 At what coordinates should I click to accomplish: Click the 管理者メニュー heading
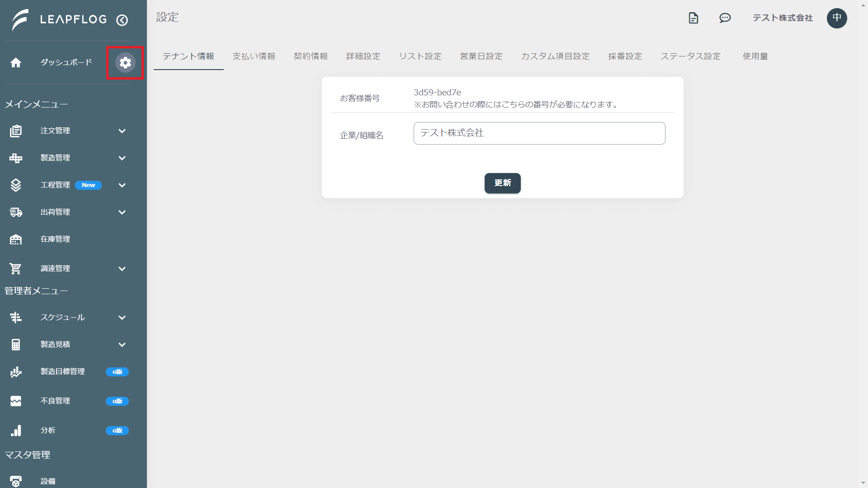[36, 291]
